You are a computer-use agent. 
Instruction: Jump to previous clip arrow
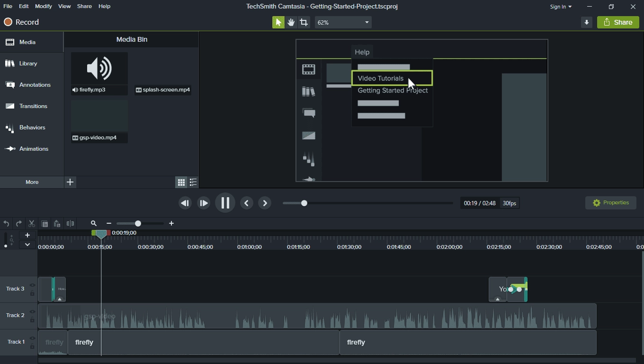246,203
